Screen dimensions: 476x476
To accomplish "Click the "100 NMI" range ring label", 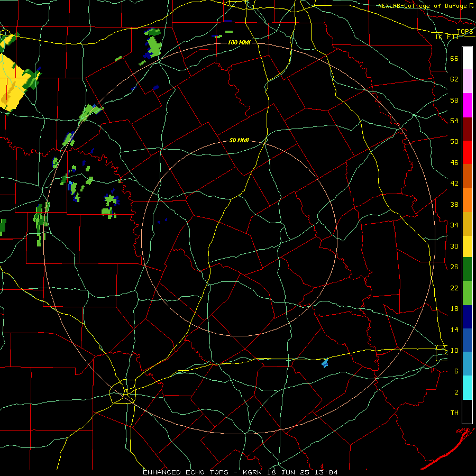I will 239,42.
